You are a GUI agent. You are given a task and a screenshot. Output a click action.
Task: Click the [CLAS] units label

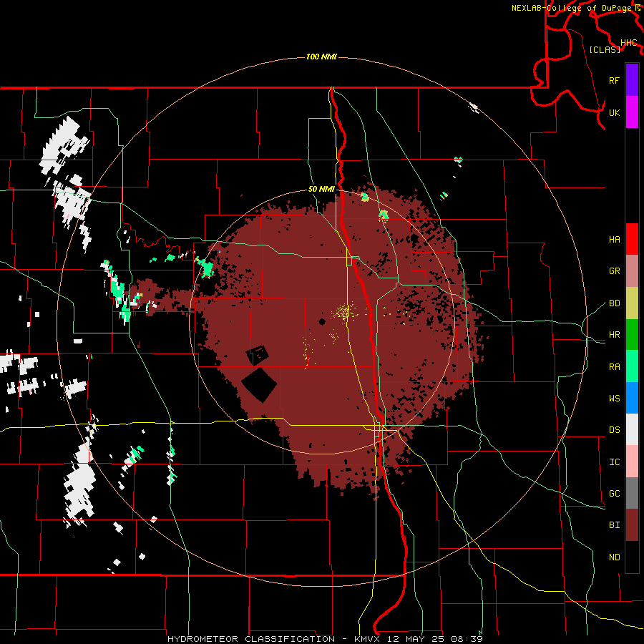(605, 49)
